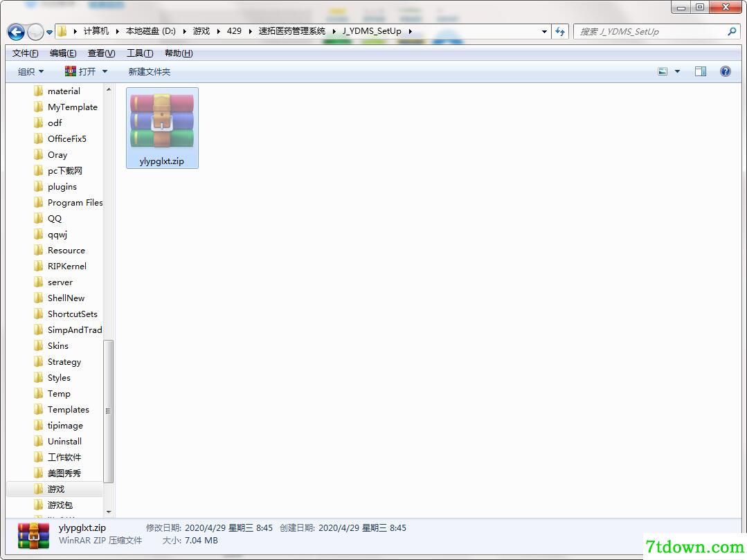Image resolution: width=747 pixels, height=560 pixels.
Task: Click 计算机 in the address path
Action: (96, 31)
